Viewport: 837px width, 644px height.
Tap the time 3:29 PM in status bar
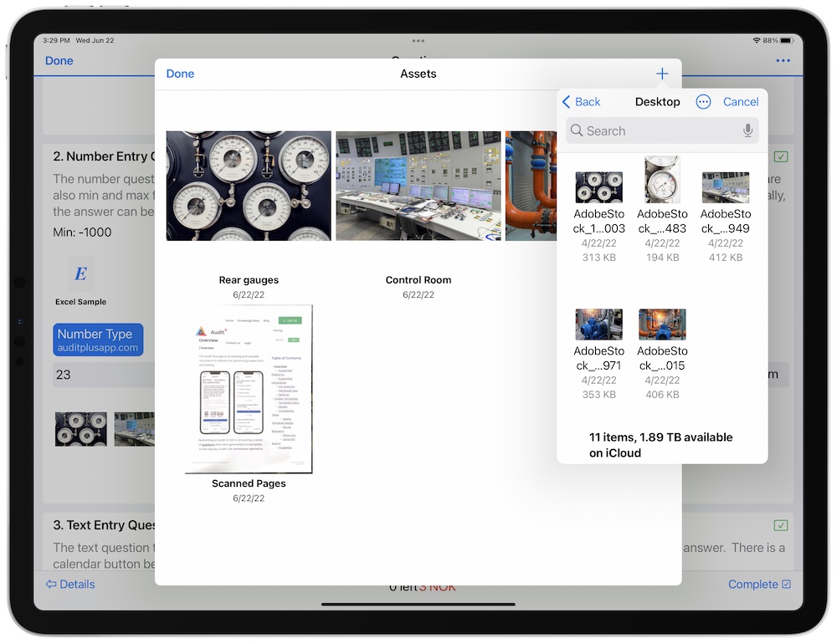[x=56, y=40]
